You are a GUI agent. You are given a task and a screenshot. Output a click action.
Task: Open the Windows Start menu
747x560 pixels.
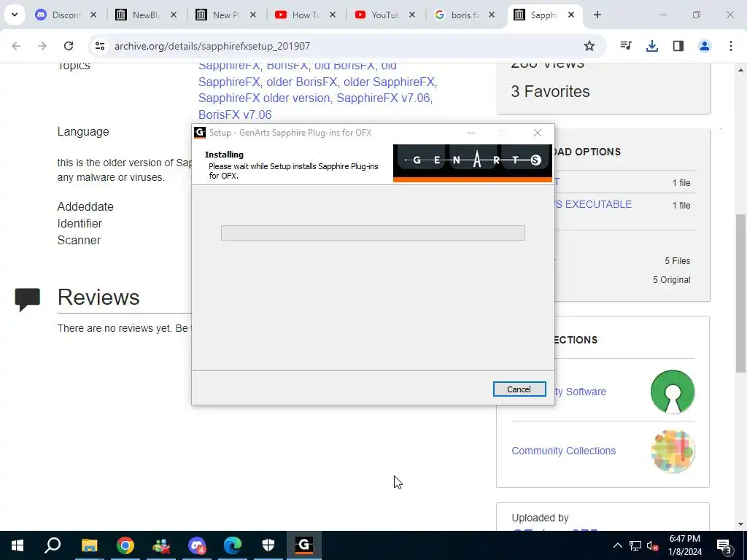point(18,545)
